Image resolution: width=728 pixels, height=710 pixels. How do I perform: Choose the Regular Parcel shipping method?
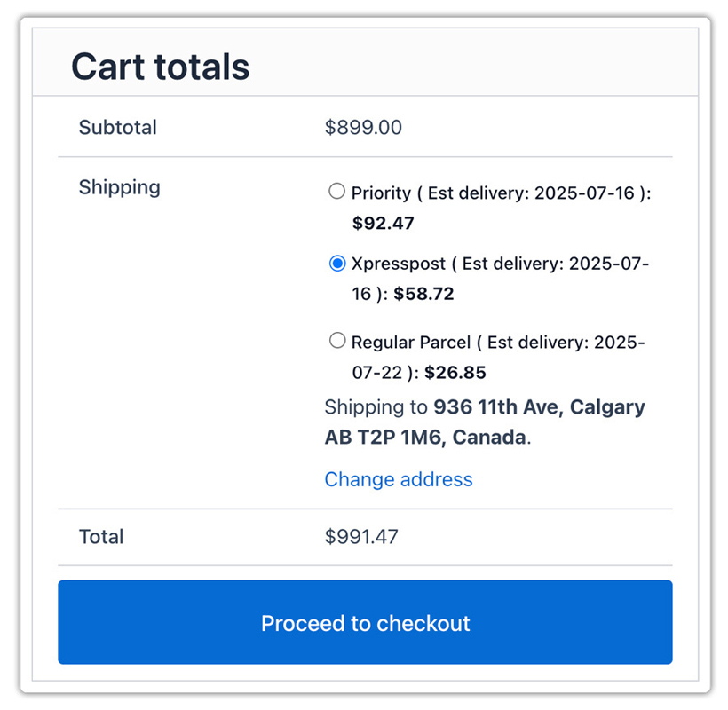click(x=337, y=340)
